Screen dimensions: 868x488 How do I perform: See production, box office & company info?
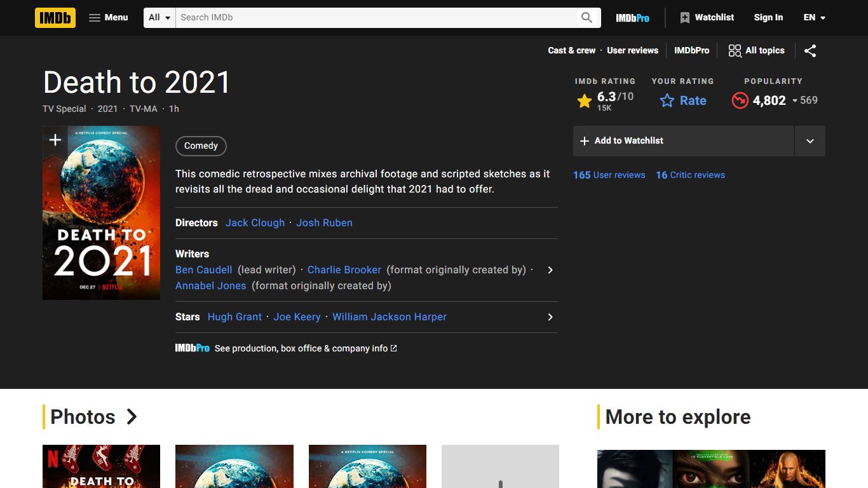tap(306, 348)
